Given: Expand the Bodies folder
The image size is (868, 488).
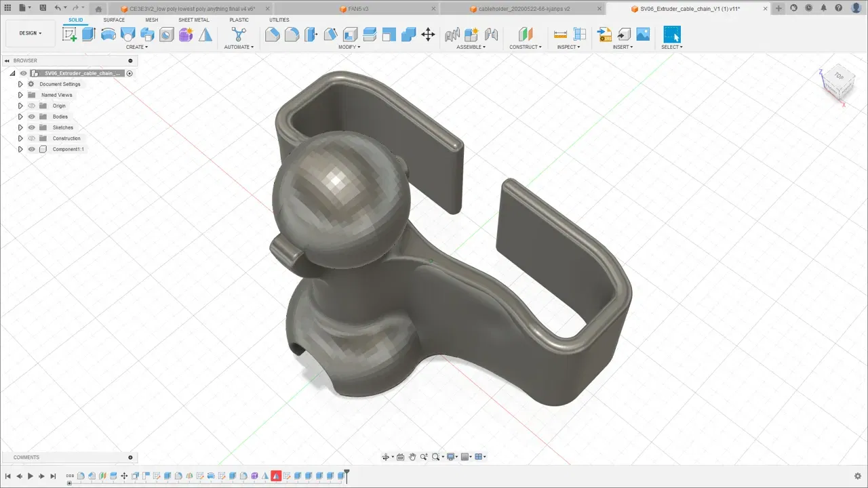Looking at the screenshot, I should (x=20, y=117).
